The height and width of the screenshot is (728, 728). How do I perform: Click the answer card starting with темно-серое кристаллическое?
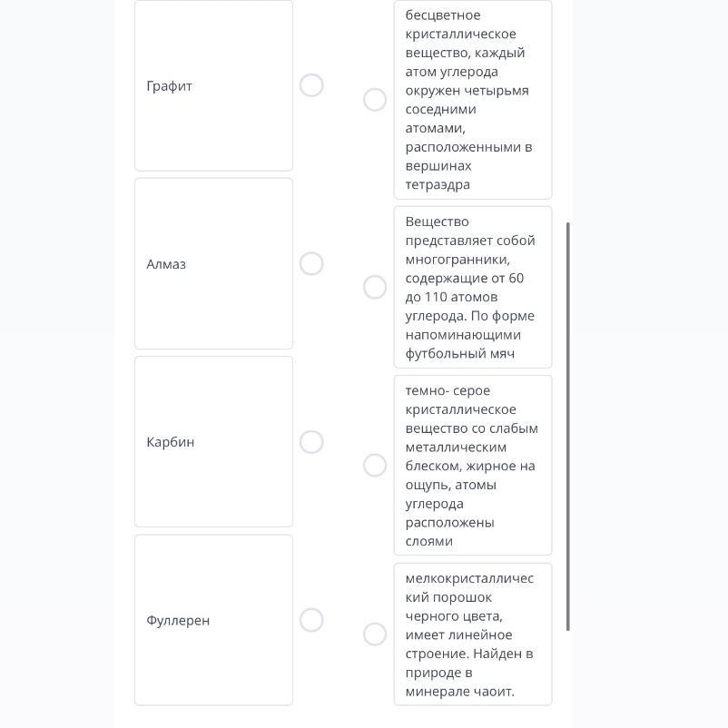472,465
